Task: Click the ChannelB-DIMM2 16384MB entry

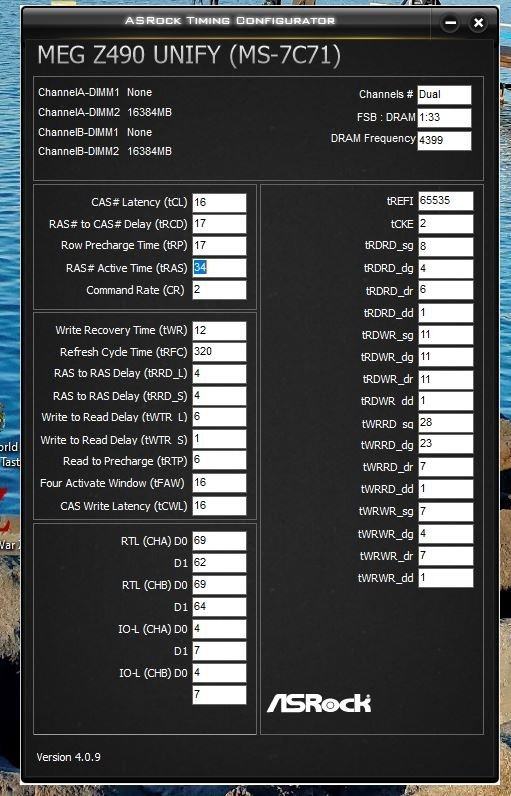Action: tap(105, 151)
